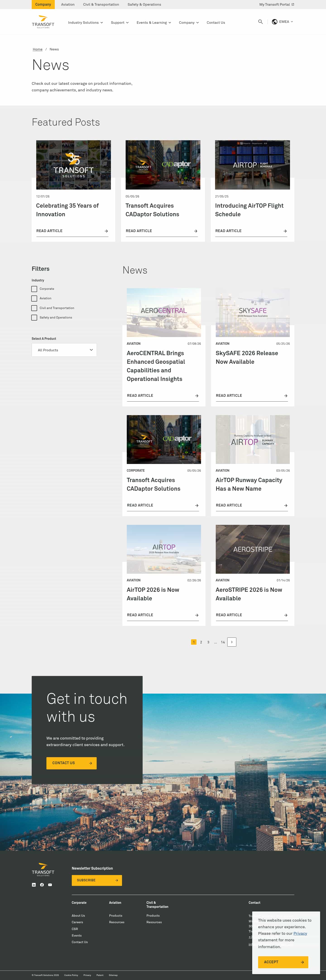Open Events & Learning dropdown menu
The image size is (326, 980).
(154, 22)
